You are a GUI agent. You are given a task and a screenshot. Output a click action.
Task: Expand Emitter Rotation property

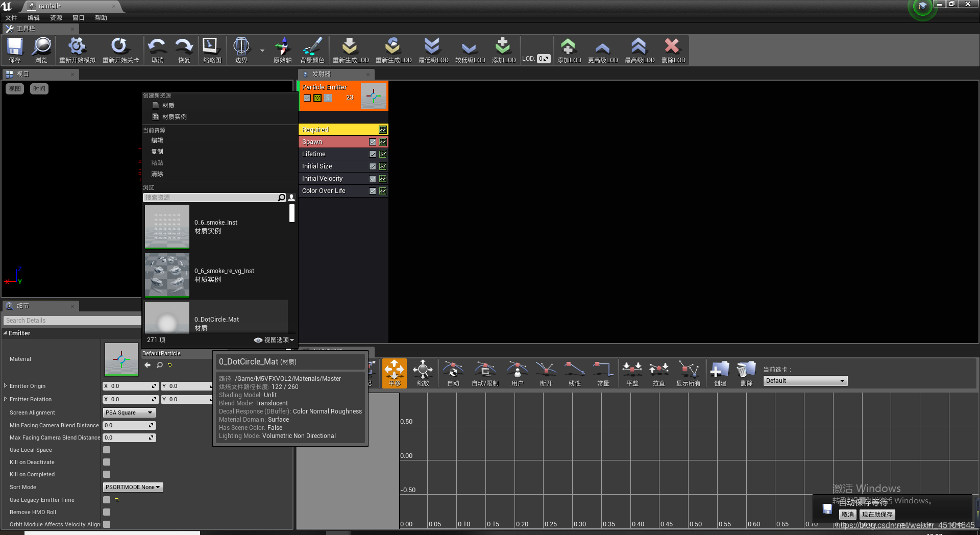6,399
